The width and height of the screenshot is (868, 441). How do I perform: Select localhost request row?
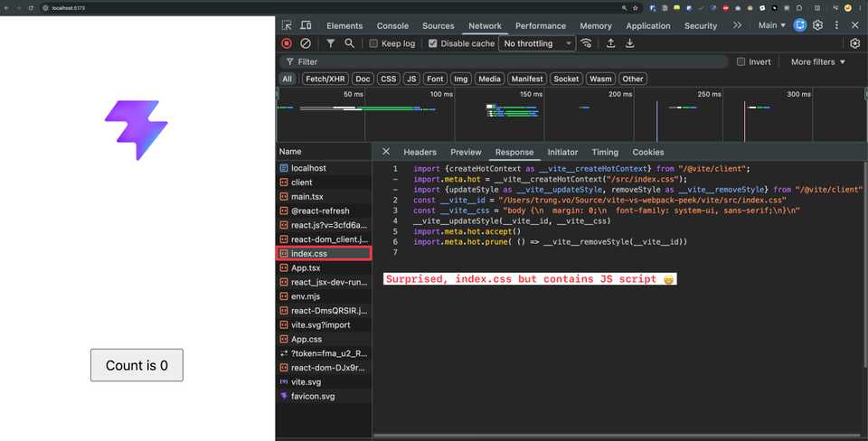pos(324,168)
